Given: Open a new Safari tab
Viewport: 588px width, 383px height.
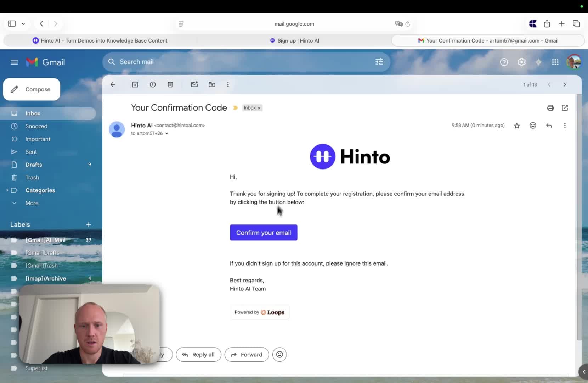Looking at the screenshot, I should tap(561, 23).
